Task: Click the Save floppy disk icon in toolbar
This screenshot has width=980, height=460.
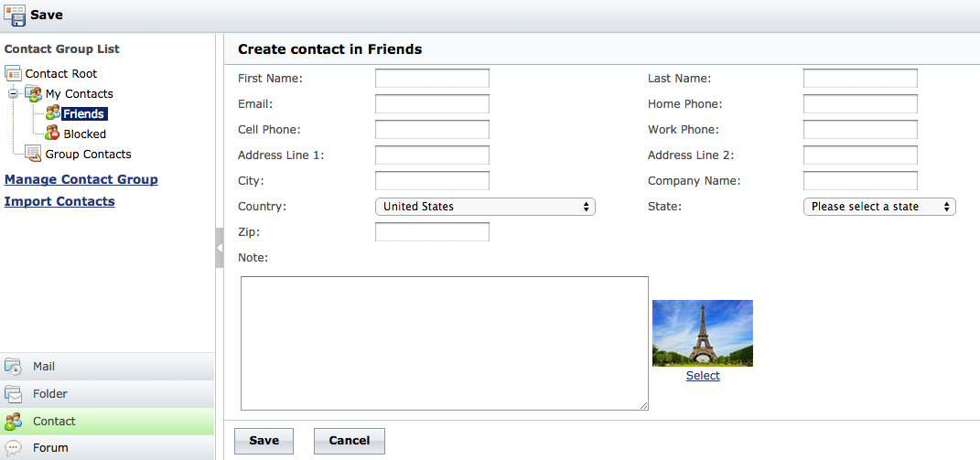Action: pyautogui.click(x=15, y=16)
